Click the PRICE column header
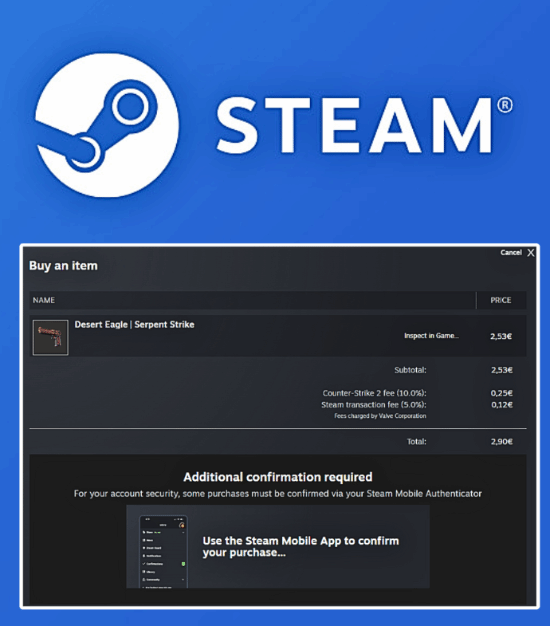Viewport: 550px width, 626px height. click(501, 300)
